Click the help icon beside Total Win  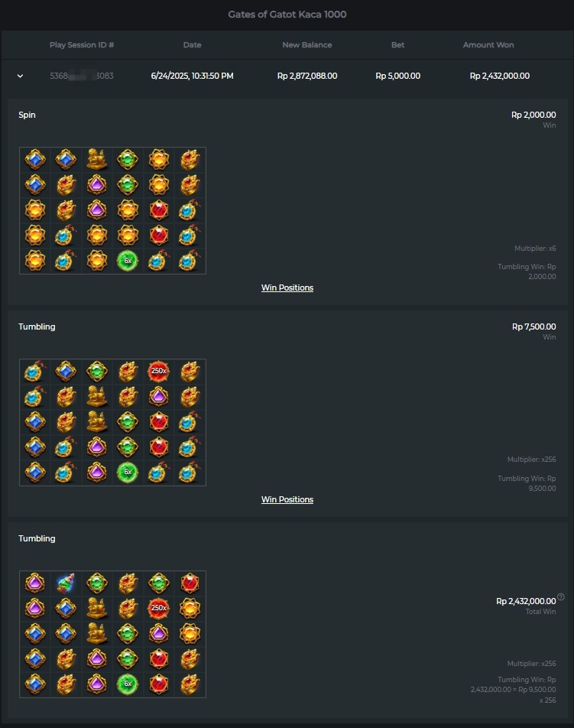tap(560, 597)
